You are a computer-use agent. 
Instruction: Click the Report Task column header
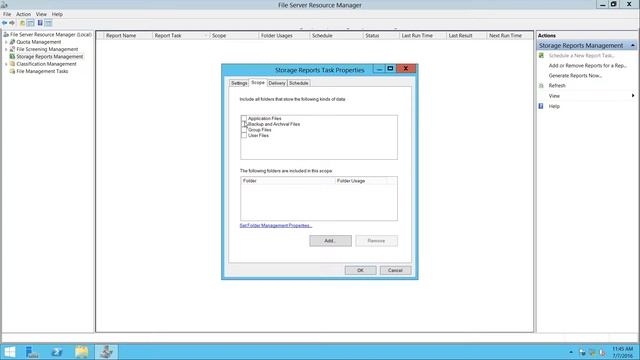coord(181,36)
